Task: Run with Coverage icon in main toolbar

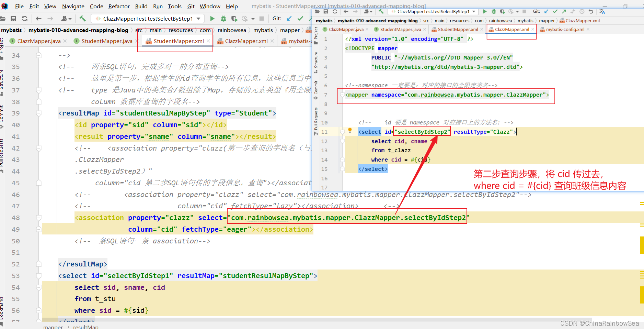Action: (x=234, y=19)
